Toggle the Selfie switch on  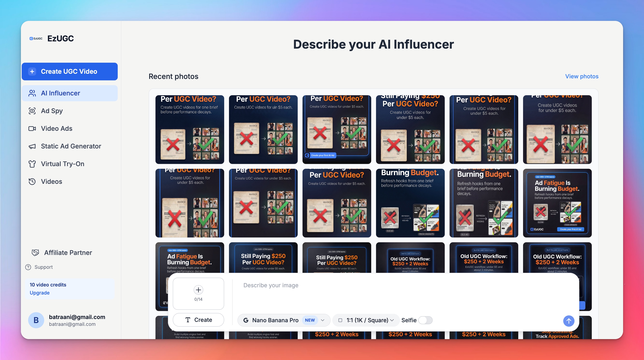(425, 320)
